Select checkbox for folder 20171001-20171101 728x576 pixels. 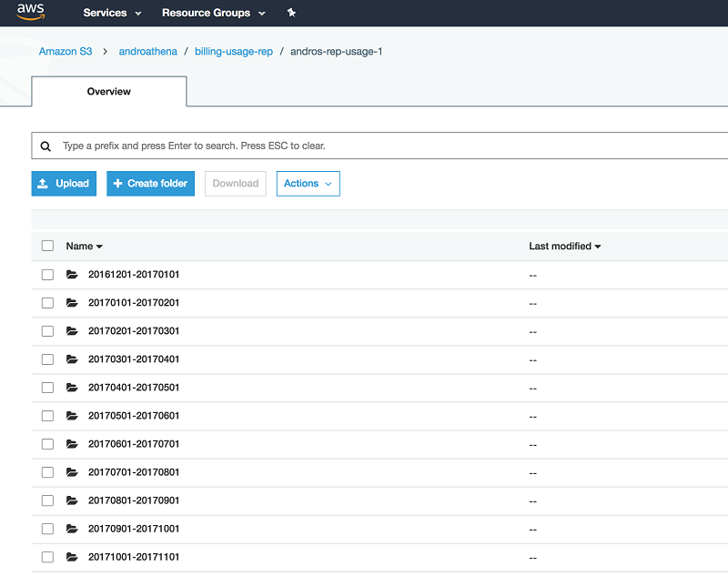pos(47,557)
